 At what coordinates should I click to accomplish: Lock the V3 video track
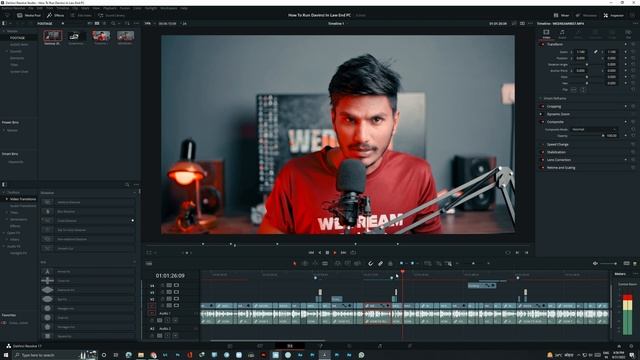[x=162, y=292]
